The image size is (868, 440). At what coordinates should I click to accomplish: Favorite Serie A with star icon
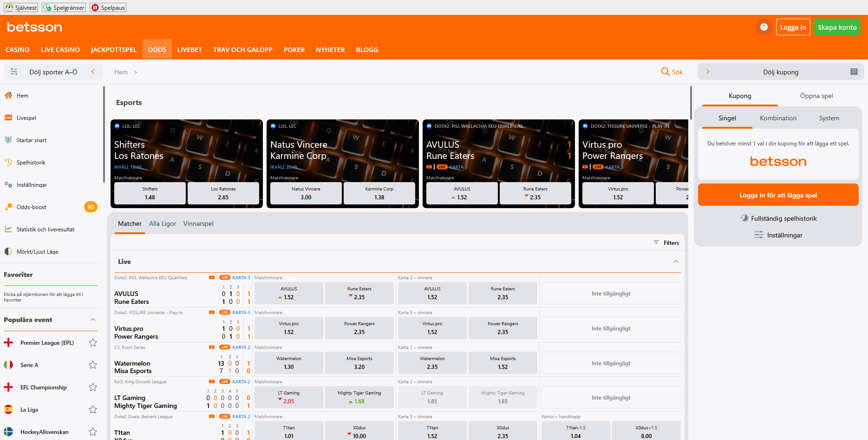93,365
